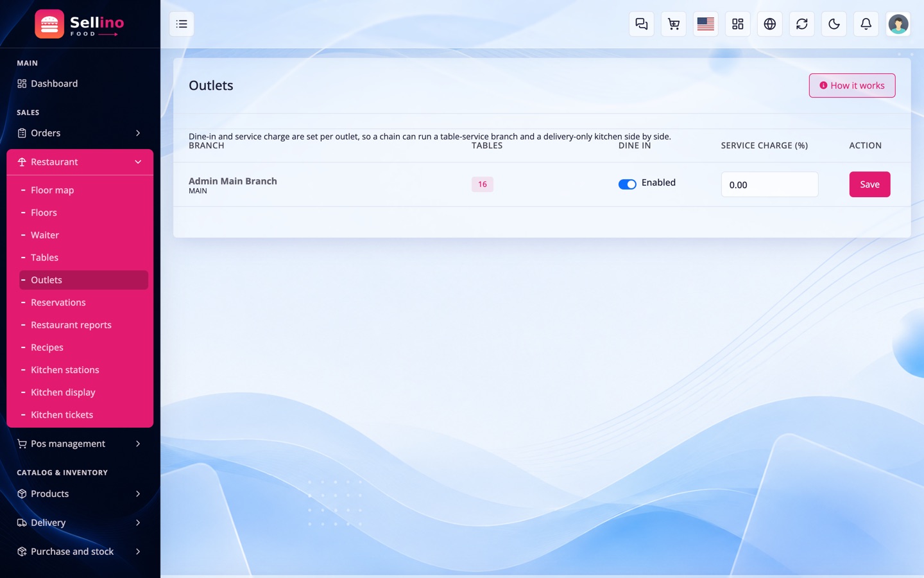Image resolution: width=924 pixels, height=578 pixels.
Task: Click the 16 tables count badge
Action: [483, 184]
